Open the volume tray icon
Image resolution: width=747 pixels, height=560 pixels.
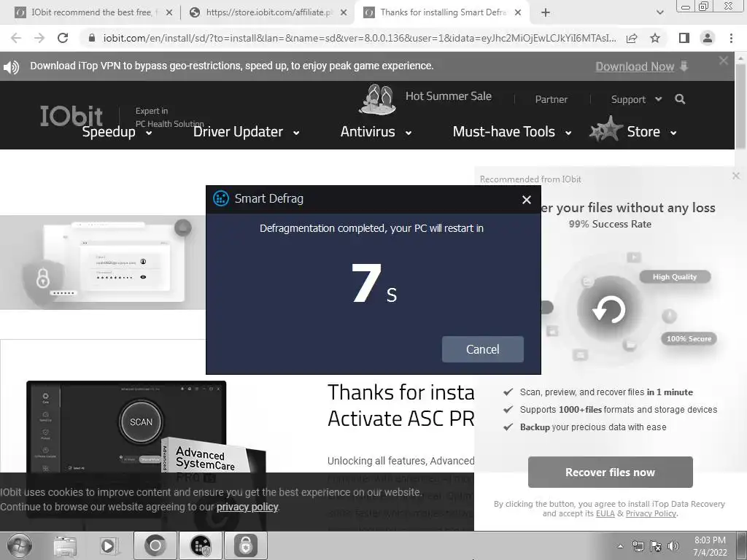tap(673, 546)
